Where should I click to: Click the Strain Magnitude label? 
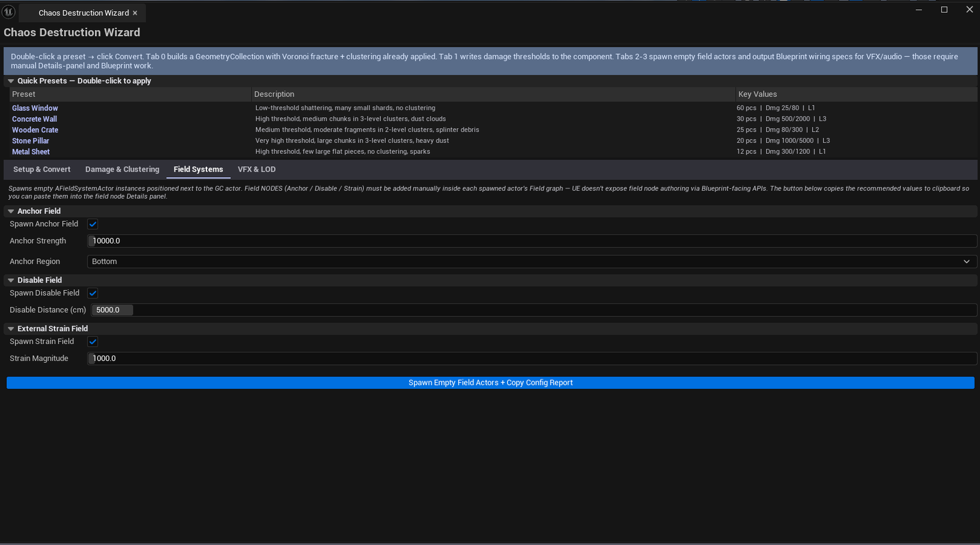tap(39, 359)
